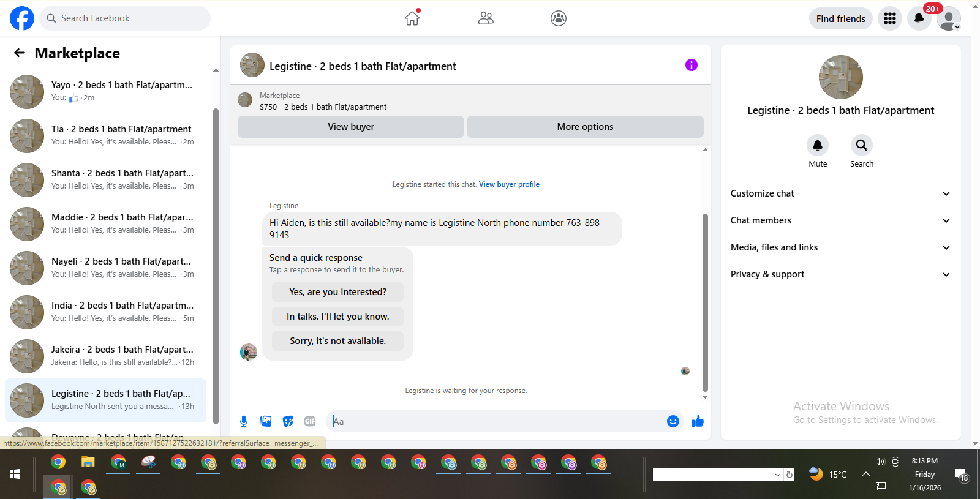Open India conversation in Marketplace list
Image resolution: width=980 pixels, height=499 pixels.
[x=105, y=312]
